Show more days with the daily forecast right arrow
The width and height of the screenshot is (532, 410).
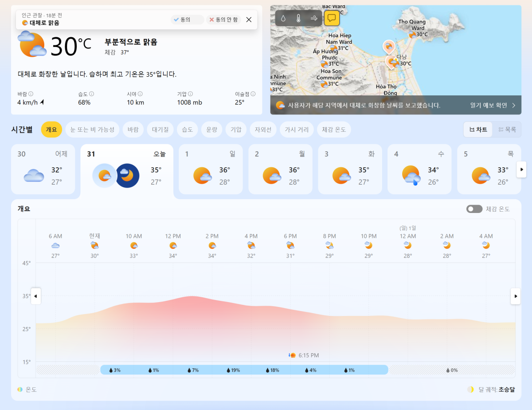tap(522, 169)
